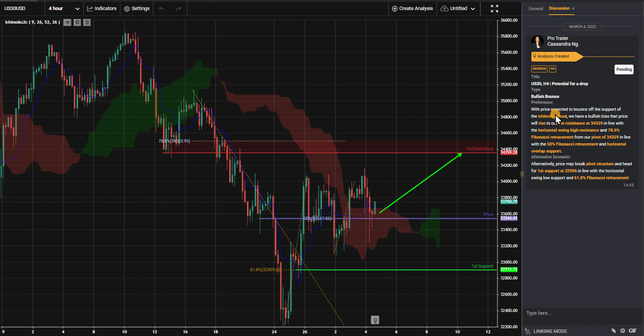Click the 33544.41 purple pivot price tag

coord(509,218)
